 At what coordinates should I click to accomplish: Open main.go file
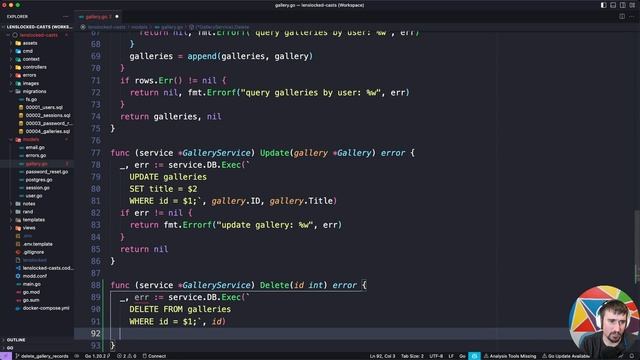(x=32, y=284)
